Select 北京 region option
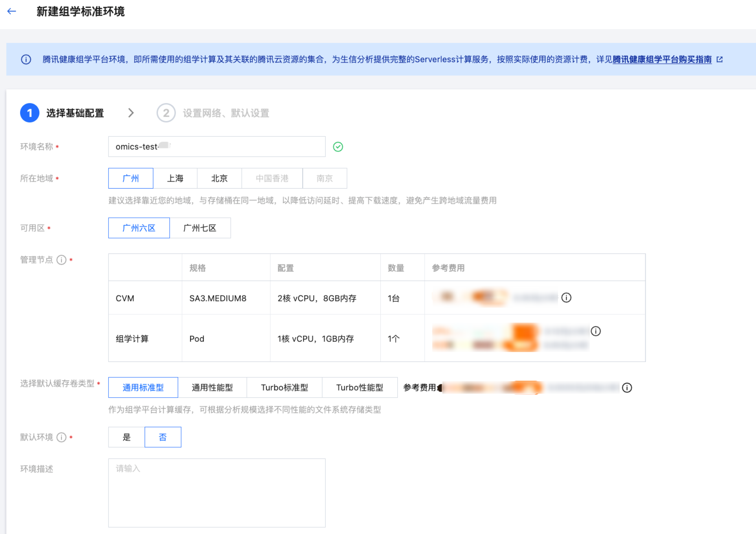 click(219, 178)
